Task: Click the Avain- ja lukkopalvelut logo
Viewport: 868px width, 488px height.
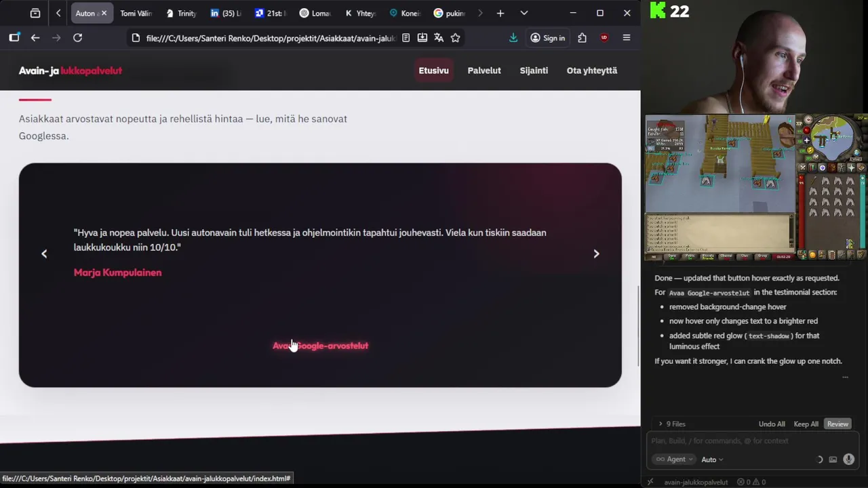Action: click(71, 70)
